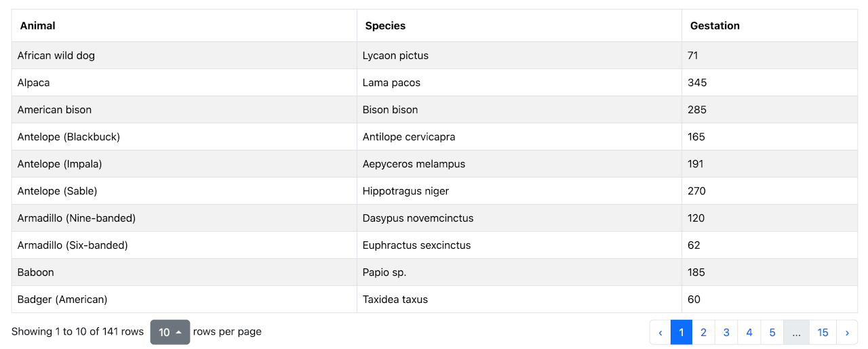Select the active page 1 button
Viewport: 868px width, 349px height.
[x=681, y=332]
